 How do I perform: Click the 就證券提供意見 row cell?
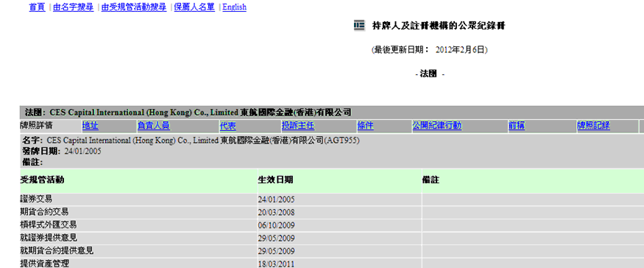tap(138, 238)
